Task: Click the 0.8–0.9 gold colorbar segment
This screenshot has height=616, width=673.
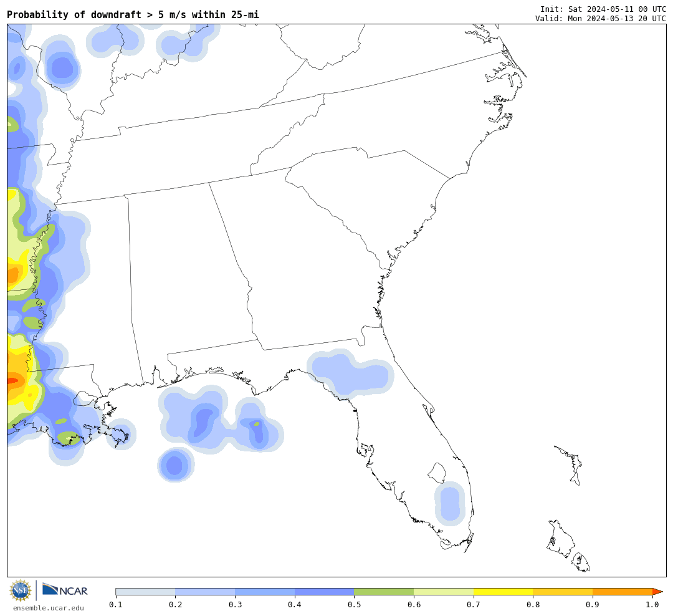Action: [x=563, y=592]
